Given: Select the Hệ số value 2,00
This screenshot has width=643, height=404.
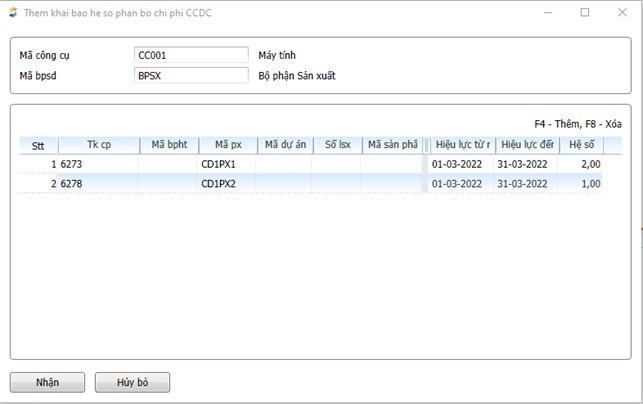Looking at the screenshot, I should 581,164.
